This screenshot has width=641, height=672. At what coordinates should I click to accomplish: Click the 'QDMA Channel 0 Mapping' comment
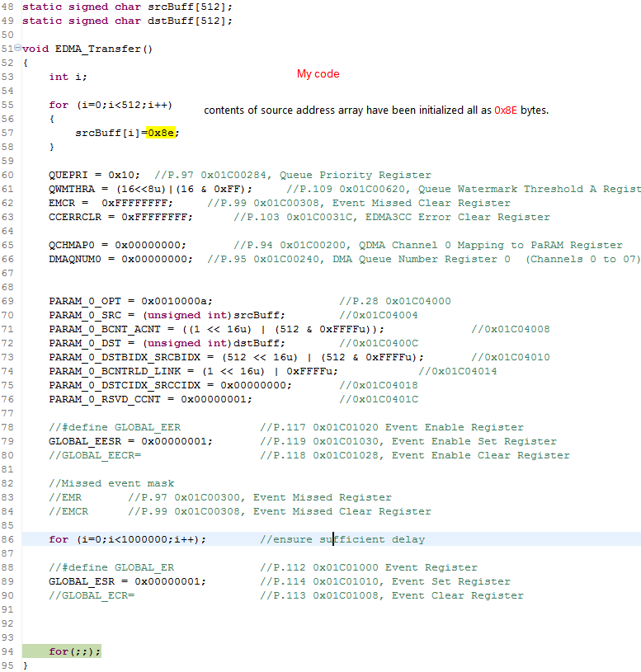(431, 245)
